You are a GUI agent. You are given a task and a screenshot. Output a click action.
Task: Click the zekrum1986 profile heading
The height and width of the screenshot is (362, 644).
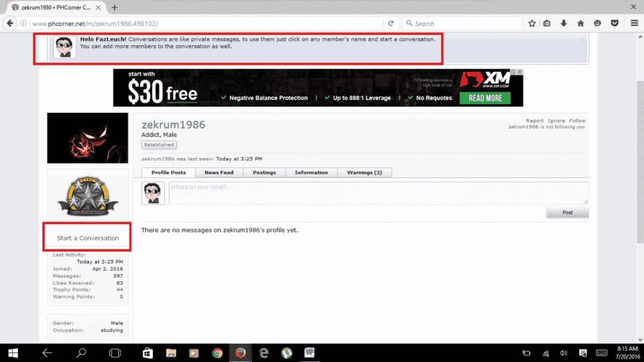[x=173, y=125]
